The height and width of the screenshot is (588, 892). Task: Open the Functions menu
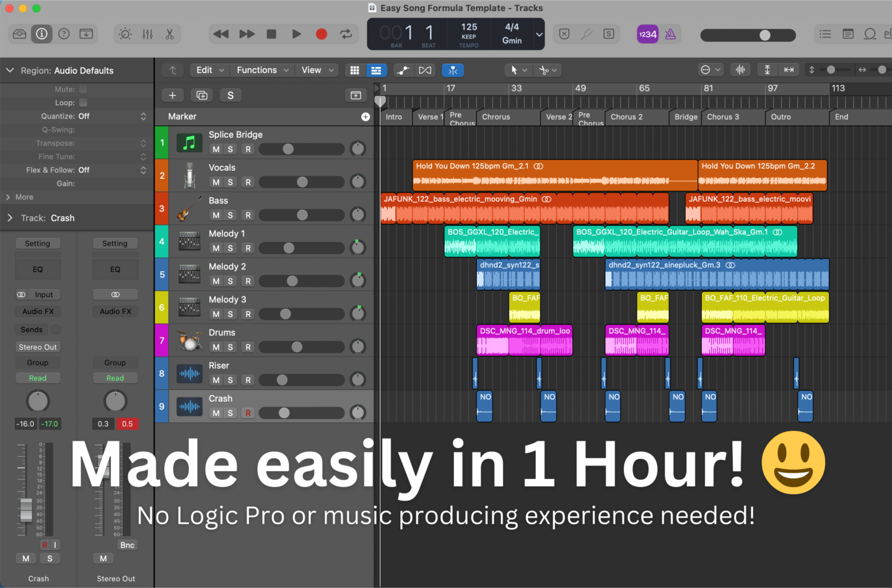(x=262, y=70)
